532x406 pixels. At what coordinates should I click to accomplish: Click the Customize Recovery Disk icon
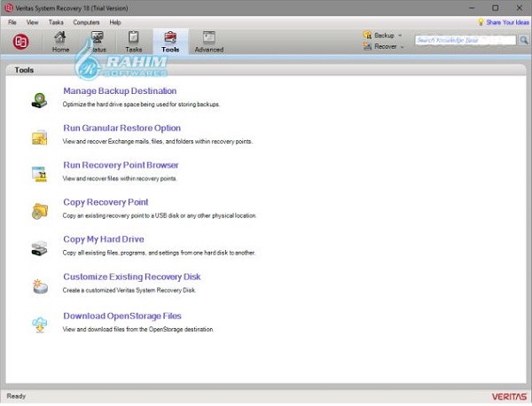click(40, 286)
